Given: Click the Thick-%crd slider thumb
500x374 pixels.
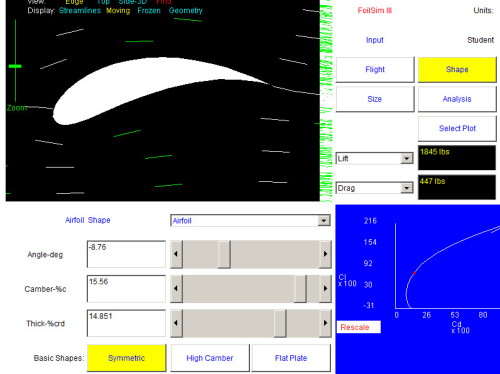Looking at the screenshot, I should click(x=280, y=323).
